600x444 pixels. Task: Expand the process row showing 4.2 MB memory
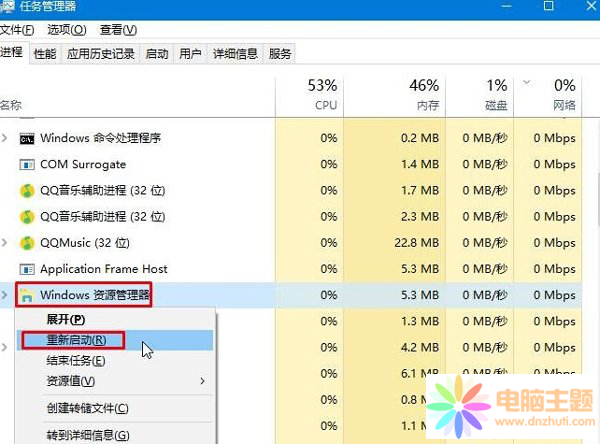click(x=5, y=347)
